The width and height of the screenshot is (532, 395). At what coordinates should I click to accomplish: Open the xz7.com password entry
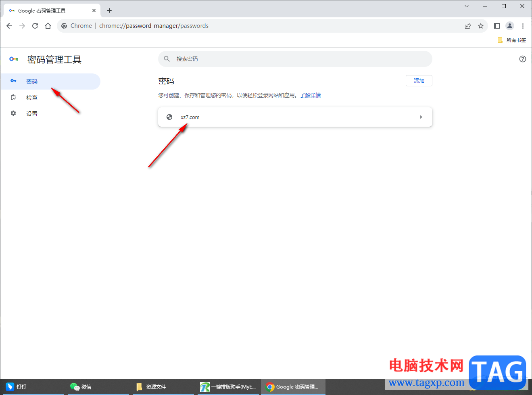[x=295, y=117]
